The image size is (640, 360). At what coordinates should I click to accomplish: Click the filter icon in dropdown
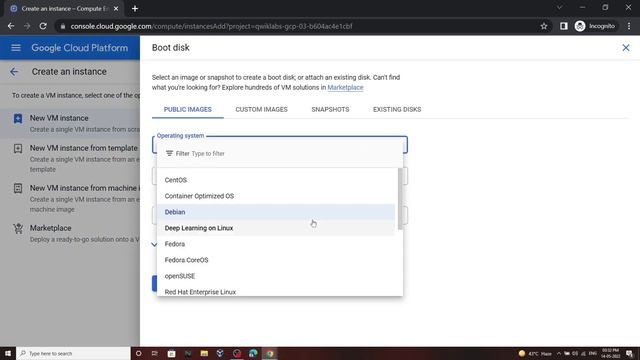point(169,153)
